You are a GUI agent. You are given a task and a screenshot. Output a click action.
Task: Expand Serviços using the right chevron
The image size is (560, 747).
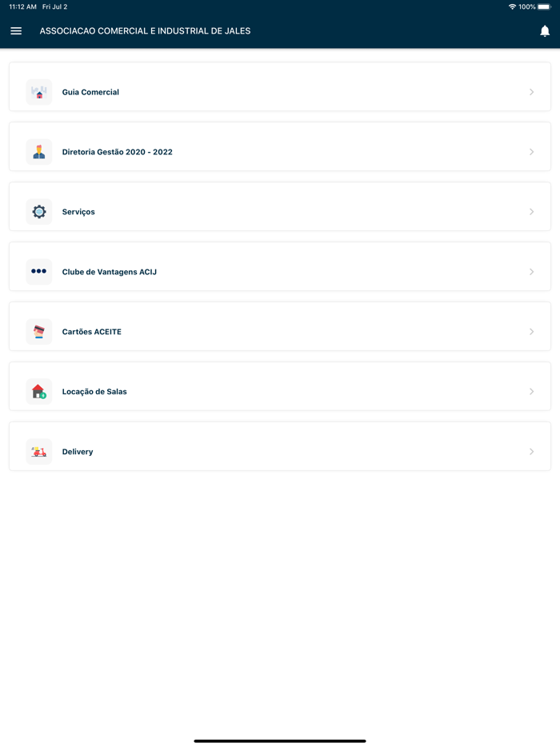click(x=531, y=212)
